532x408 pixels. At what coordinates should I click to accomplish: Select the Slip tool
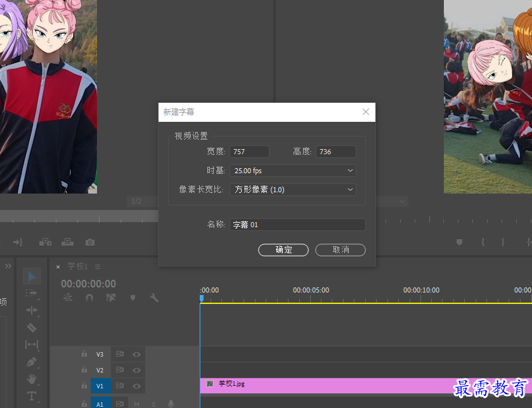32,345
